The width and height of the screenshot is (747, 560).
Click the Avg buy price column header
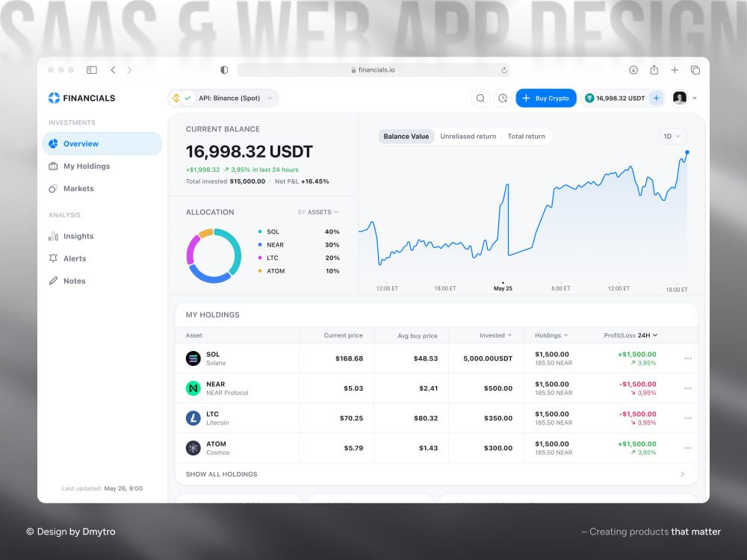418,336
